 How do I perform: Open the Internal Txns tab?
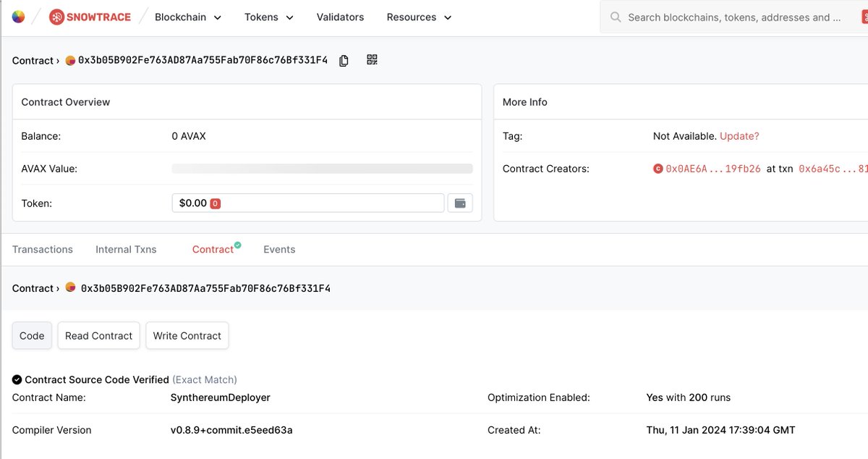pos(126,249)
